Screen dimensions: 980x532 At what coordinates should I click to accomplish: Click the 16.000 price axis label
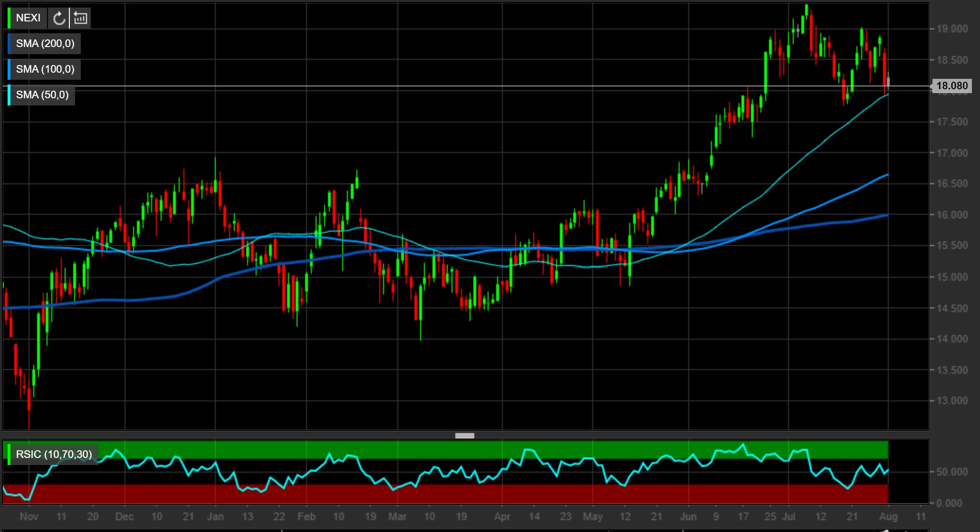tap(952, 215)
